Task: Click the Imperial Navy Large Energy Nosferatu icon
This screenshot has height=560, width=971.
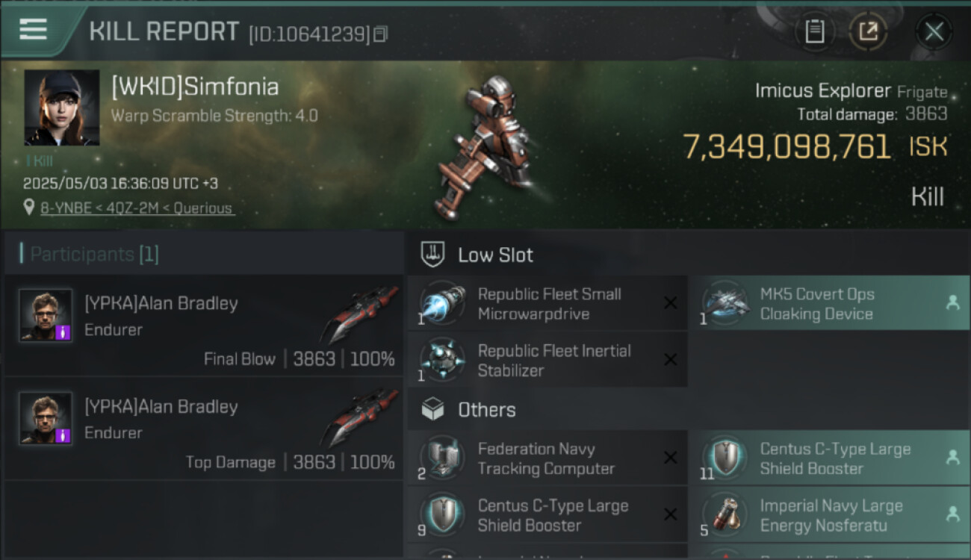Action: (725, 515)
